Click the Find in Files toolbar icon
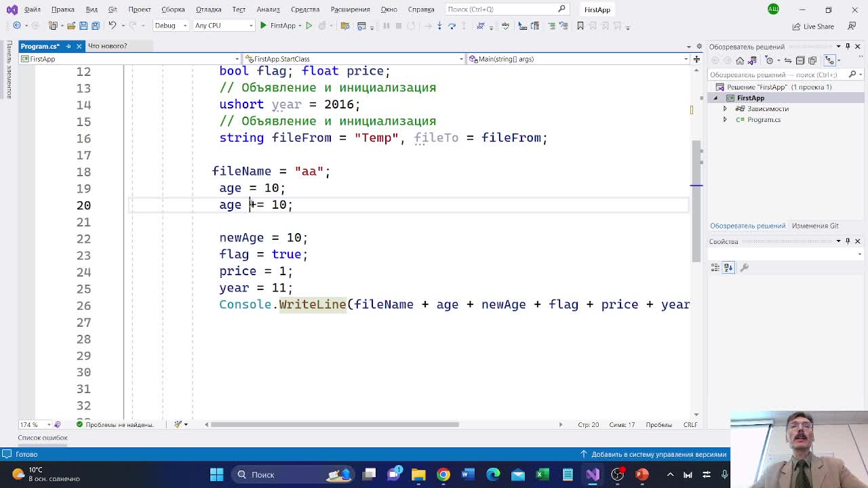 pos(345,26)
